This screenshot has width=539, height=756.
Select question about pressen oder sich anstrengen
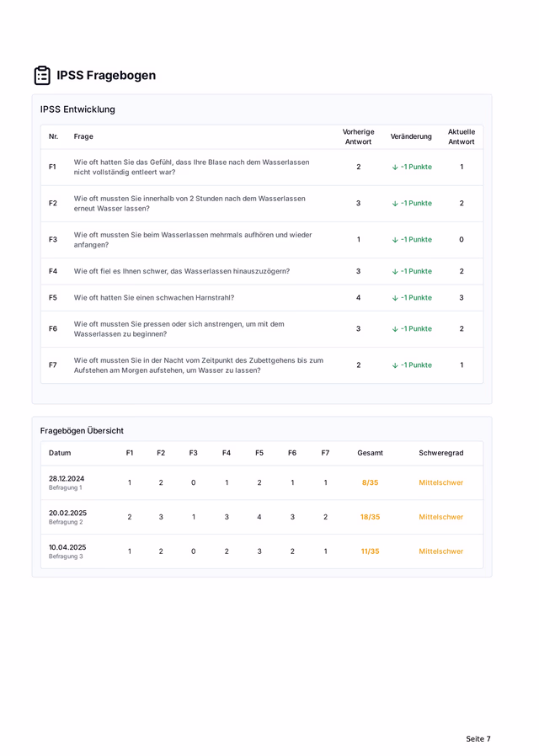point(179,329)
